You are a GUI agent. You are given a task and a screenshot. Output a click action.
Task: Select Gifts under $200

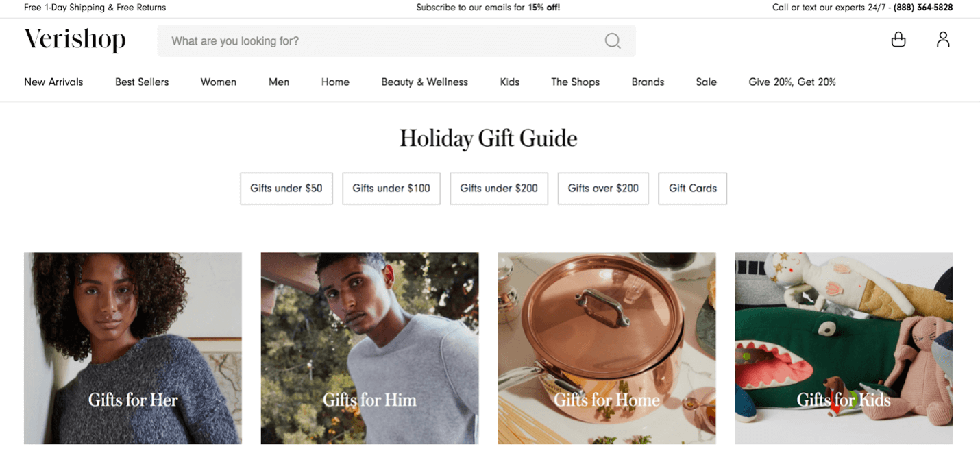coord(498,188)
